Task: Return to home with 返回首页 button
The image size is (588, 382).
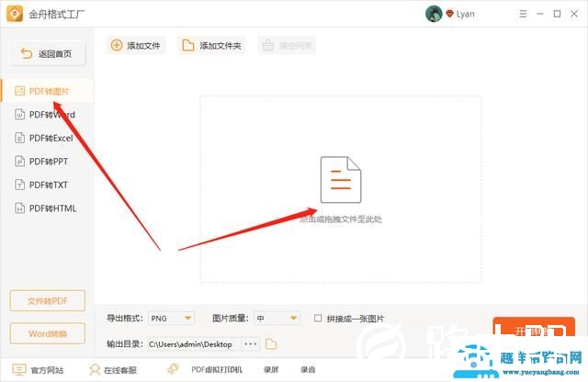Action: (48, 53)
